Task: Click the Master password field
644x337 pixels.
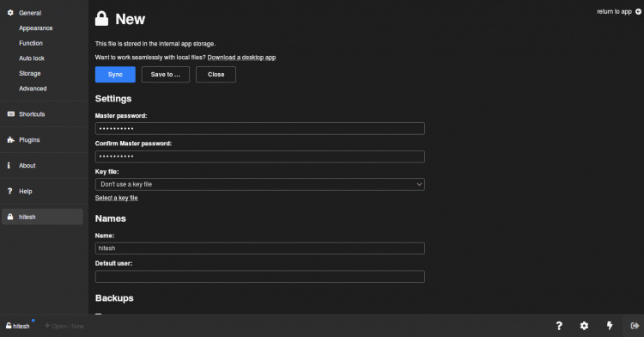Action: (260, 128)
